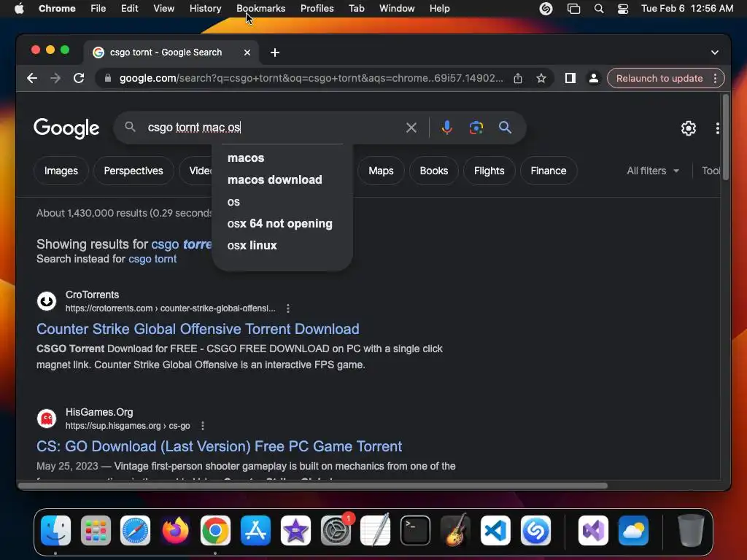Go back with the browser back arrow
Image resolution: width=747 pixels, height=560 pixels.
coord(32,78)
